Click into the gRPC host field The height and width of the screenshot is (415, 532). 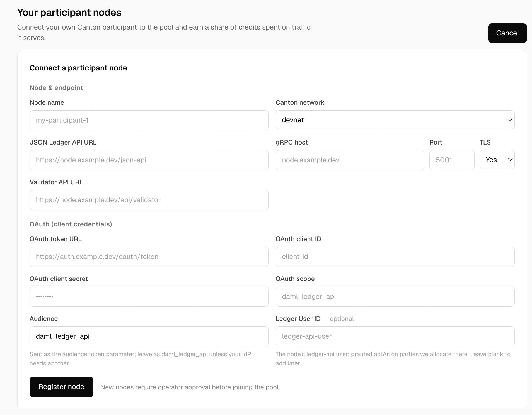[350, 160]
